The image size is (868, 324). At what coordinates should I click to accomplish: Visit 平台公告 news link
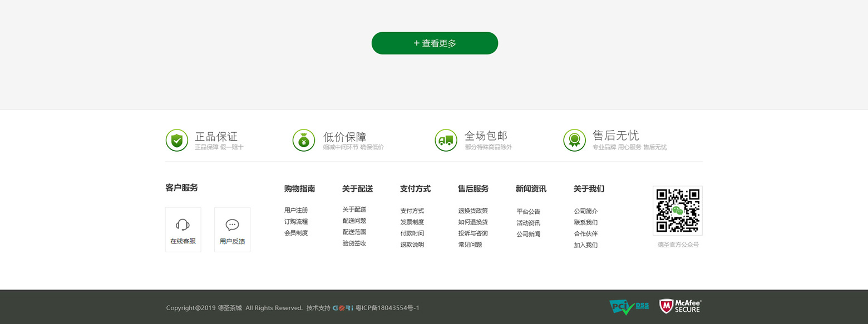(529, 212)
